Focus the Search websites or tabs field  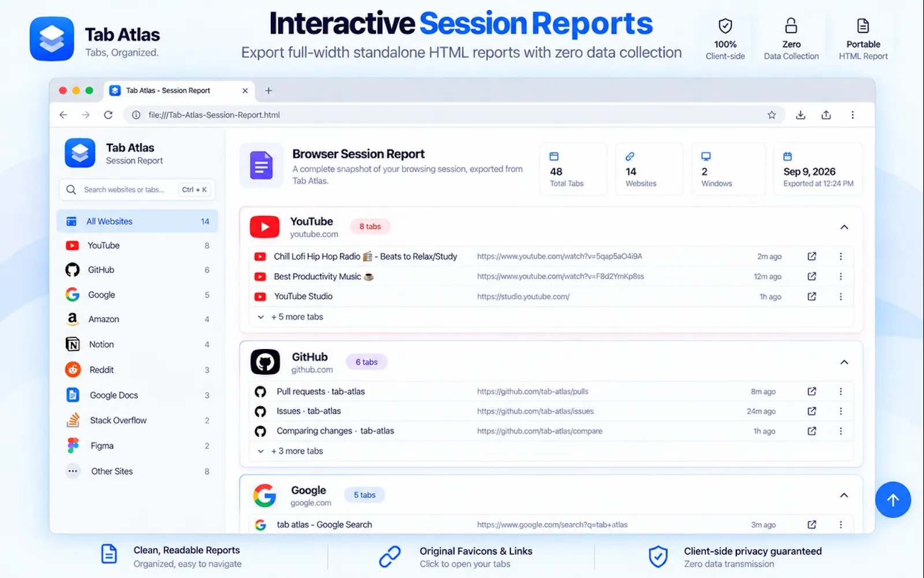point(137,190)
